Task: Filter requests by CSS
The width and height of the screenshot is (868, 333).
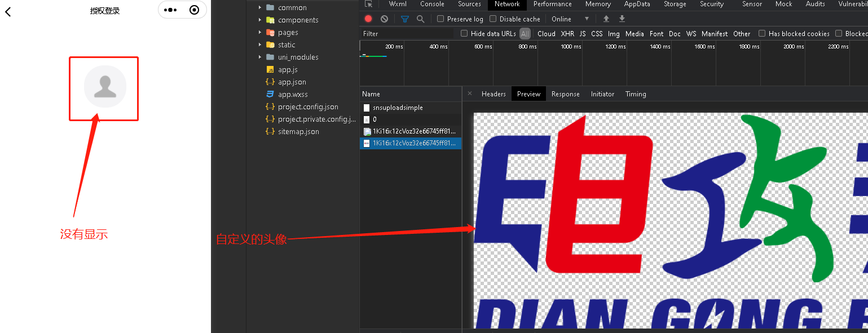Action: click(597, 34)
